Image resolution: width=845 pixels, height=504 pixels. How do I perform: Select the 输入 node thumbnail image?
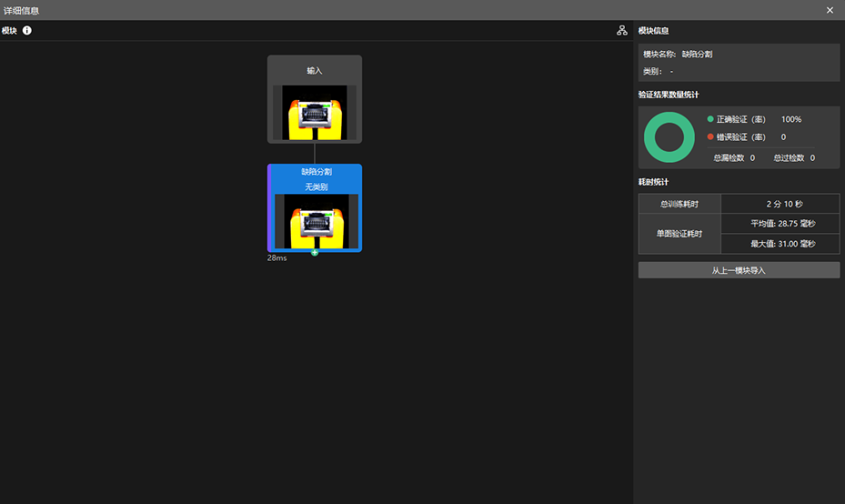(x=315, y=113)
